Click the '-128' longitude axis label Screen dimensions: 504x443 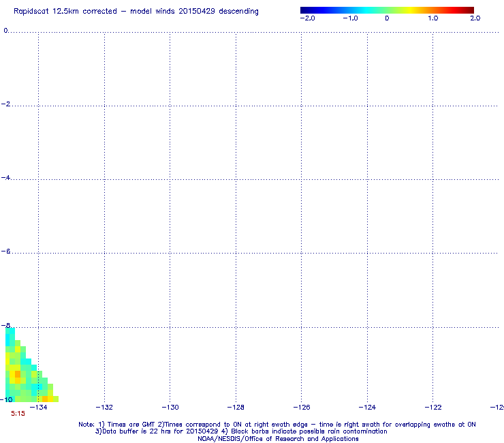pyautogui.click(x=236, y=408)
